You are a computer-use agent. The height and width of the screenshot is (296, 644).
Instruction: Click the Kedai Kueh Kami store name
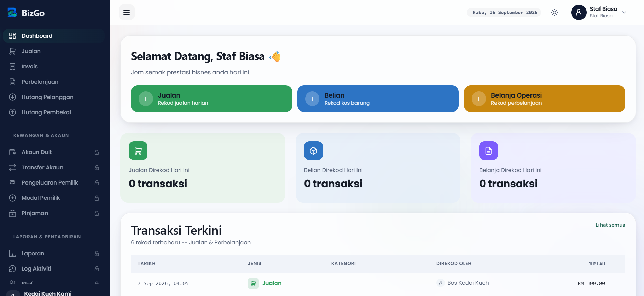tap(48, 293)
